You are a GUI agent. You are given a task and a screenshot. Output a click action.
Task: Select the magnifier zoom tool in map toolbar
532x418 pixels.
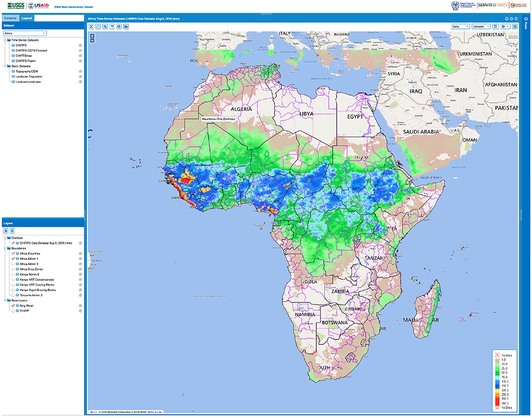[105, 27]
